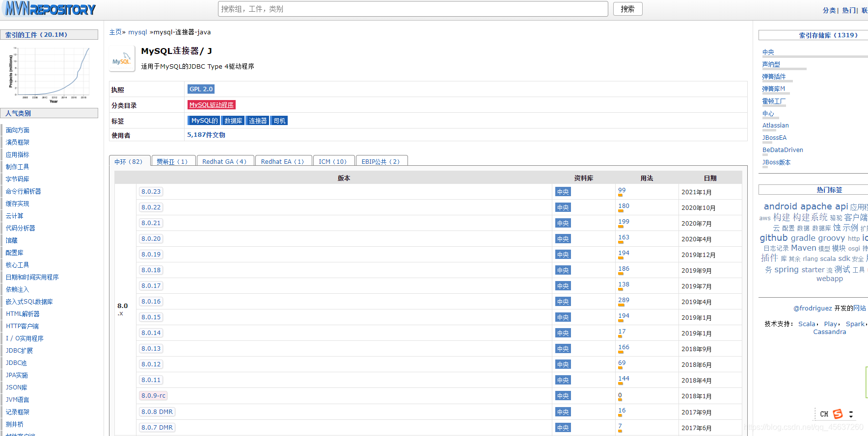Click 中央 repository badge for version 8.0.17
Image resolution: width=868 pixels, height=436 pixels.
[x=563, y=286]
